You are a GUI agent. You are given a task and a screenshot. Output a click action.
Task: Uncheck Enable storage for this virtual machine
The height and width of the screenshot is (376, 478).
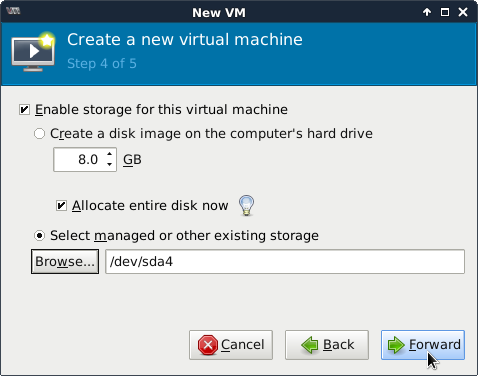coord(24,109)
